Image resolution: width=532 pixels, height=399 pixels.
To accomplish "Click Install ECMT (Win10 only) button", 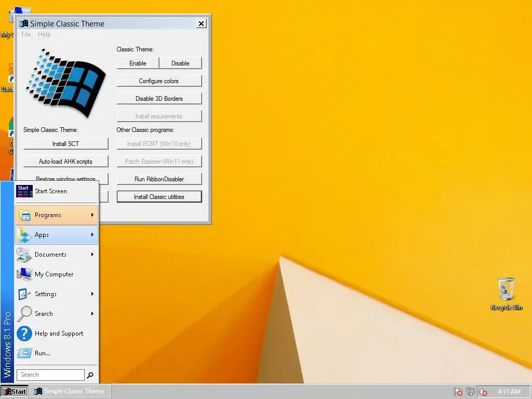I will (x=159, y=144).
